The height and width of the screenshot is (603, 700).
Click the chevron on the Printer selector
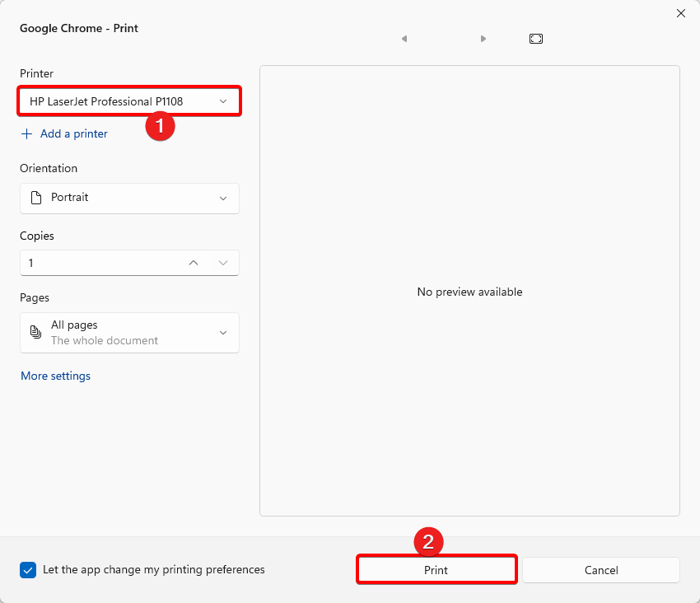(x=223, y=100)
